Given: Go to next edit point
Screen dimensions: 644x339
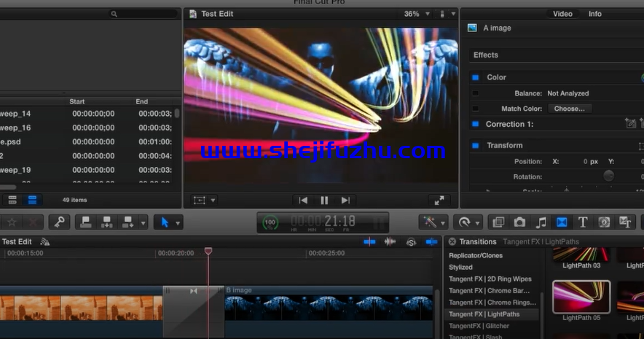Looking at the screenshot, I should coord(345,200).
